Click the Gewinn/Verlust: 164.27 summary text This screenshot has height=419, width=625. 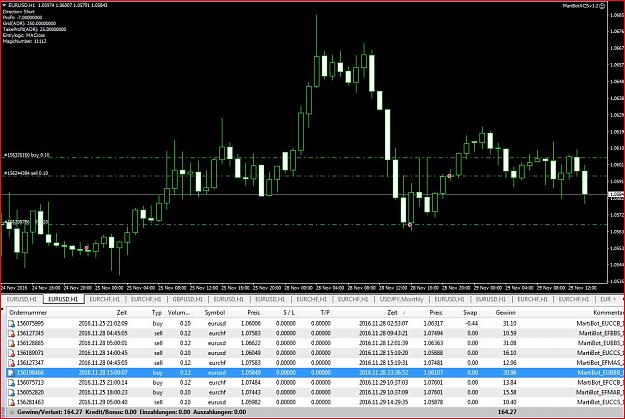50,412
